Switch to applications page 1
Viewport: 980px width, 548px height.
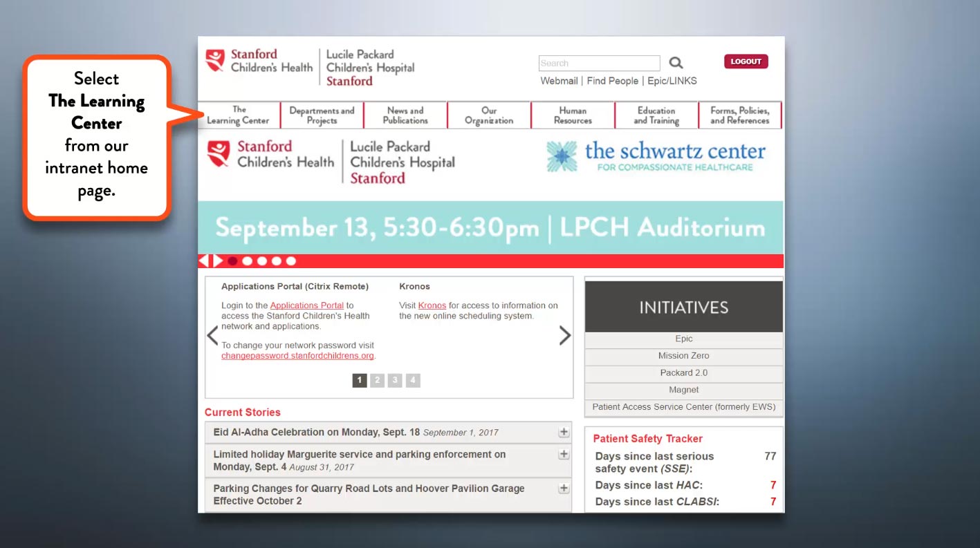point(360,380)
